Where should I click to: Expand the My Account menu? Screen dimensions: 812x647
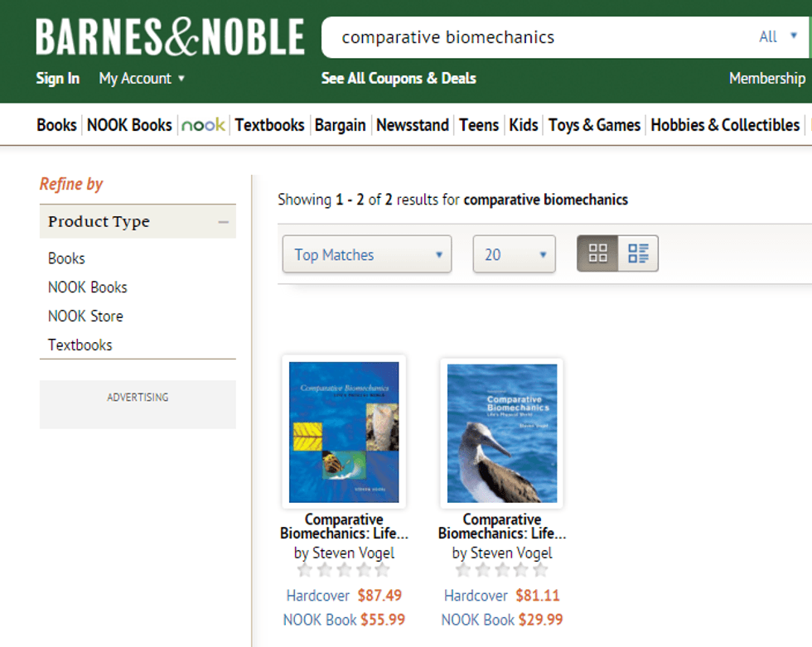click(142, 79)
